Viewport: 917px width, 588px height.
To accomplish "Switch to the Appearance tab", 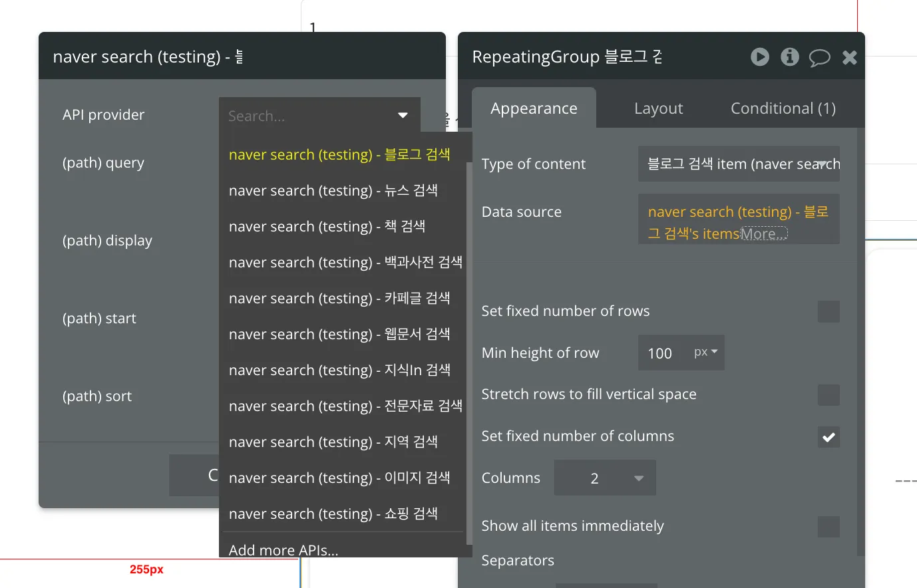I will (534, 108).
